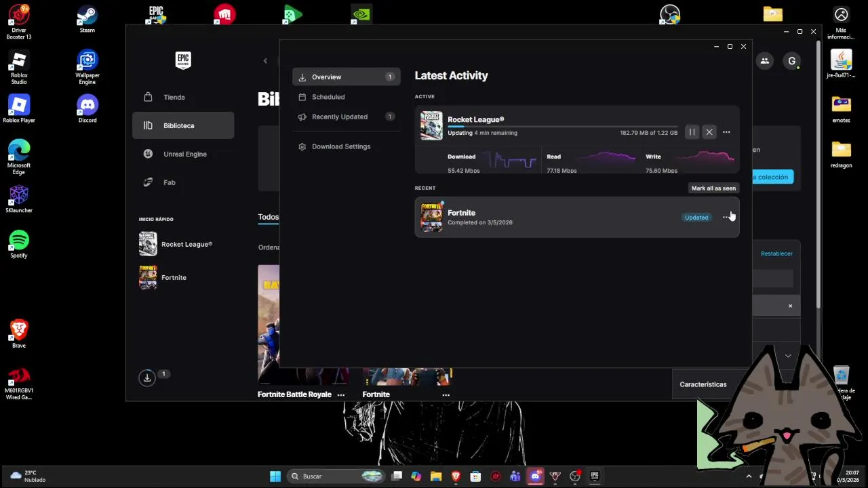The height and width of the screenshot is (488, 868).
Task: Open Roblox Studio desktop icon
Action: [19, 68]
